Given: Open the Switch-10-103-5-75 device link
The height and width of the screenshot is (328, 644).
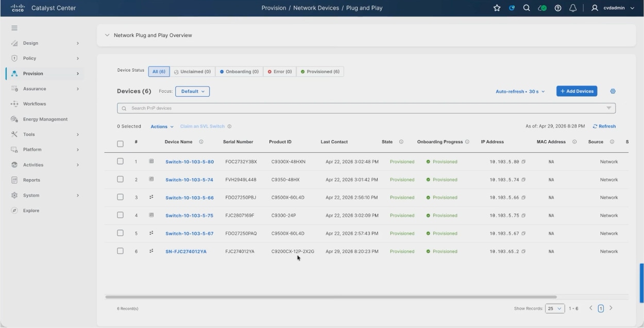Looking at the screenshot, I should [x=190, y=216].
